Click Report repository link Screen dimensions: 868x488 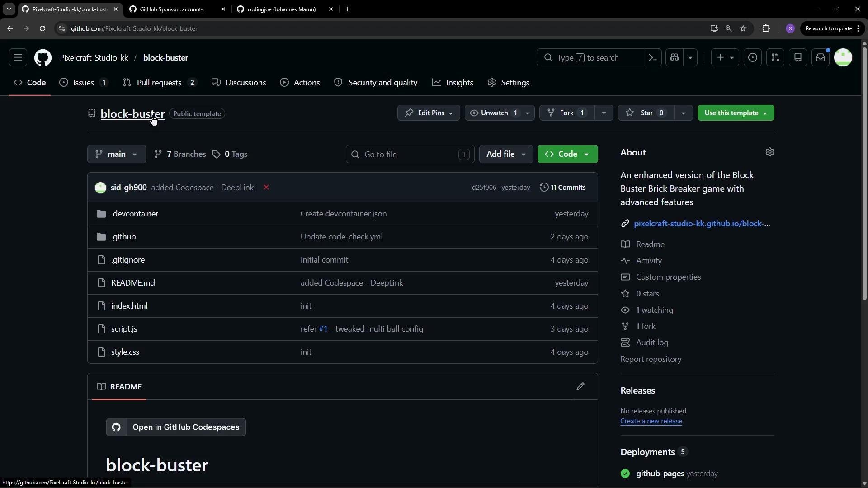tap(651, 359)
